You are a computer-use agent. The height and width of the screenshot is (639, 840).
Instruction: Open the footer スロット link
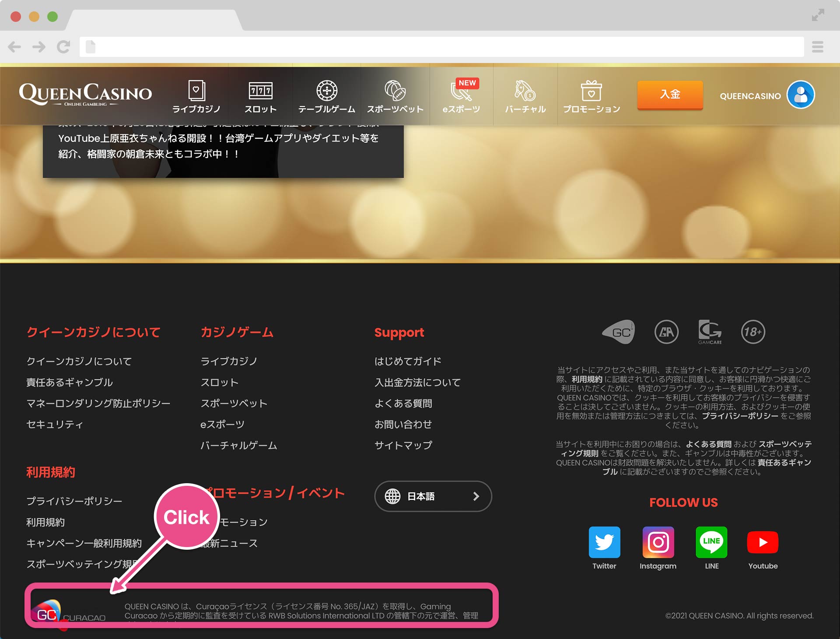click(219, 382)
